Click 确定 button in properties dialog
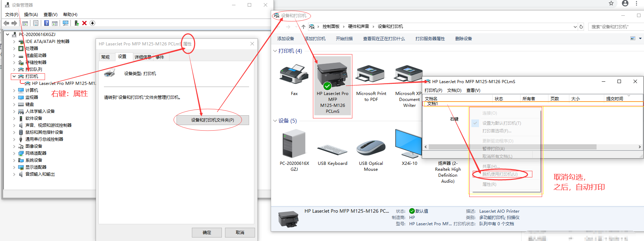The width and height of the screenshot is (644, 241). click(207, 233)
